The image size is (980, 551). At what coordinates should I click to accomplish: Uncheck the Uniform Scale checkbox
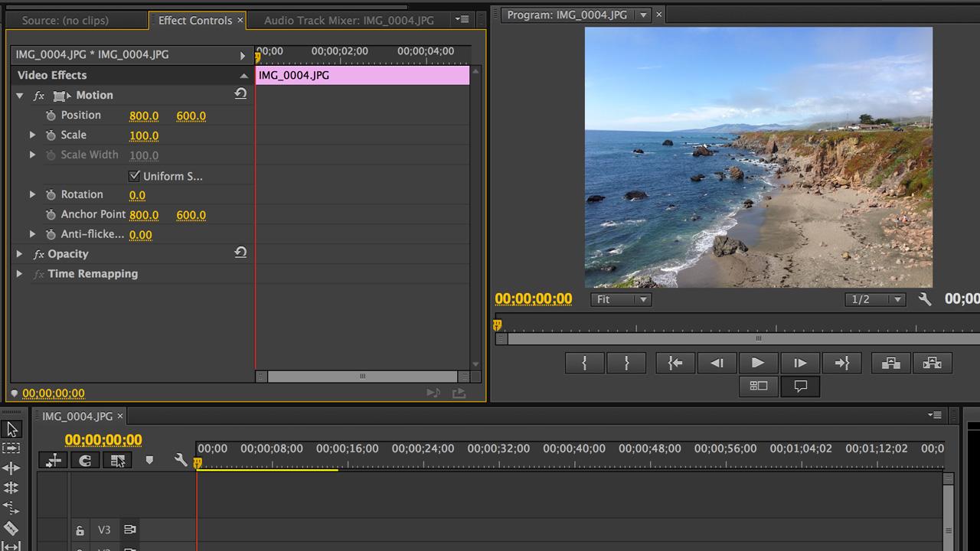coord(135,176)
